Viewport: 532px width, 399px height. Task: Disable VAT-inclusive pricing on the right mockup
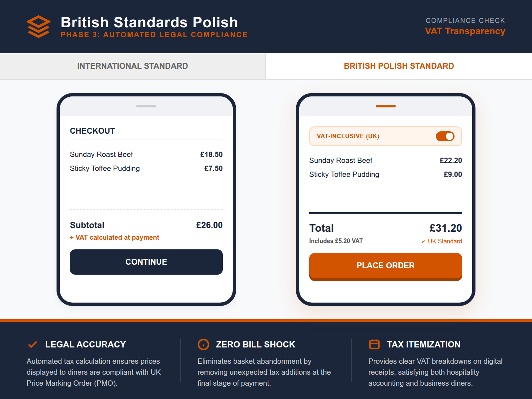tap(445, 136)
